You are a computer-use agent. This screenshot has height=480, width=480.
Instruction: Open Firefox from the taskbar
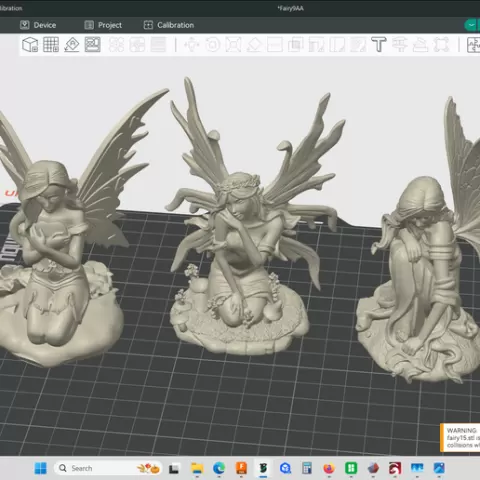pyautogui.click(x=329, y=468)
